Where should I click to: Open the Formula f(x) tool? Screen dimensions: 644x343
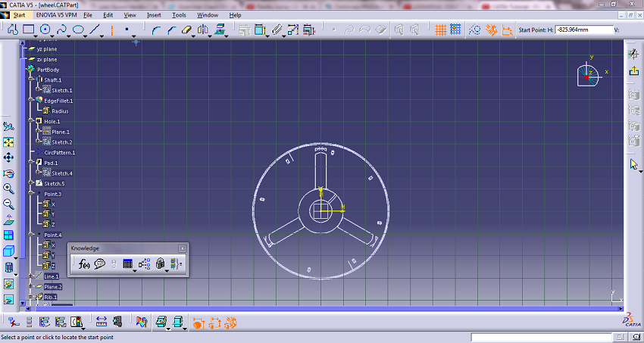pyautogui.click(x=84, y=263)
